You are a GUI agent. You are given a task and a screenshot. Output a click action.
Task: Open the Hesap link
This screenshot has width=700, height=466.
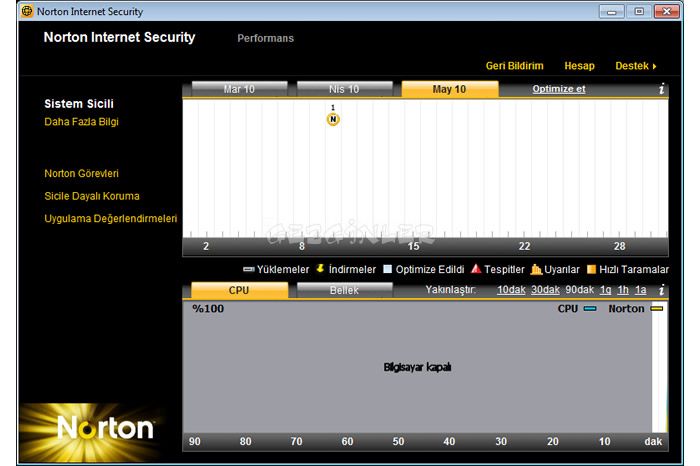point(579,66)
